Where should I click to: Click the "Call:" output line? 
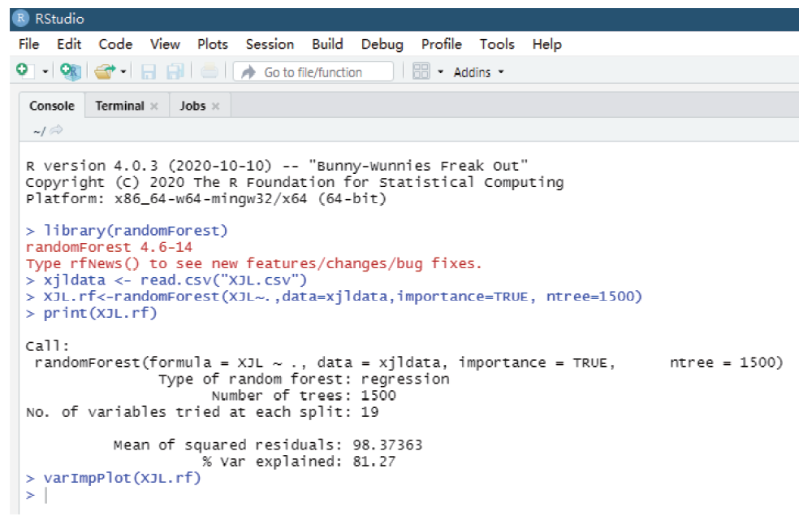(48, 345)
